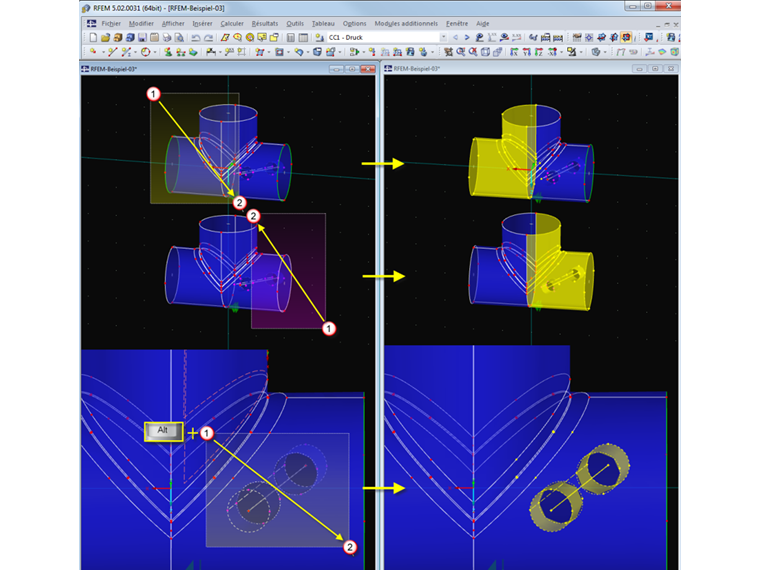Open the Résultats menu
This screenshot has width=760, height=570.
(265, 23)
